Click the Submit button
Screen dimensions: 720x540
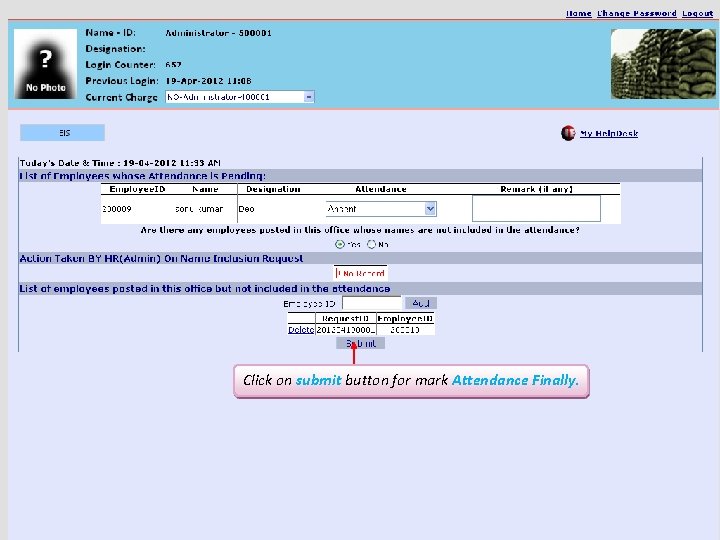pyautogui.click(x=360, y=343)
